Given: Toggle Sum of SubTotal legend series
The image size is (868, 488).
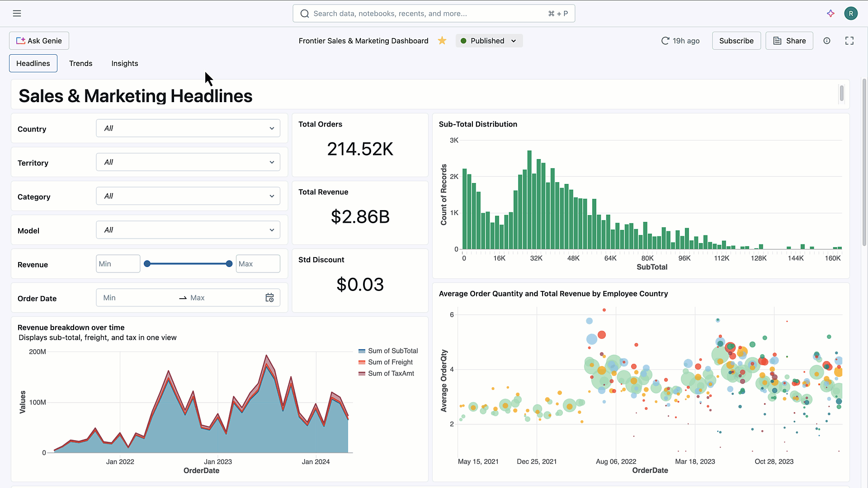Looking at the screenshot, I should [388, 351].
